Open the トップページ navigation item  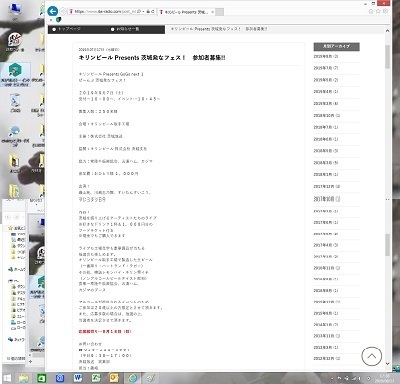tap(67, 29)
